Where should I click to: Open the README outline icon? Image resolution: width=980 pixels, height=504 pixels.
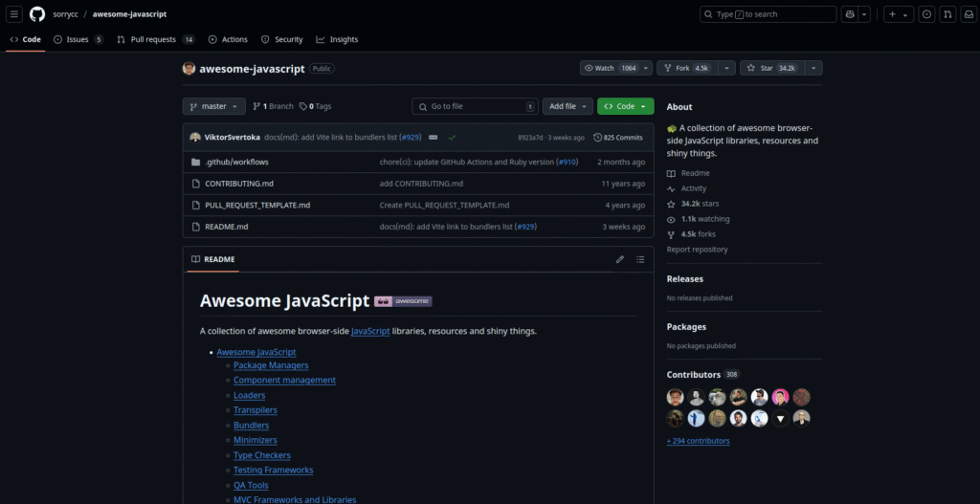click(x=640, y=259)
